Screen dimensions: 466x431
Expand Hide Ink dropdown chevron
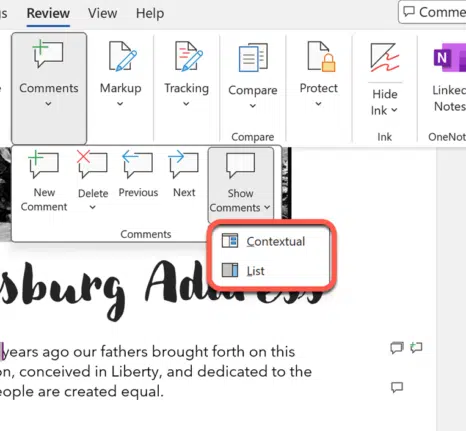(x=394, y=110)
